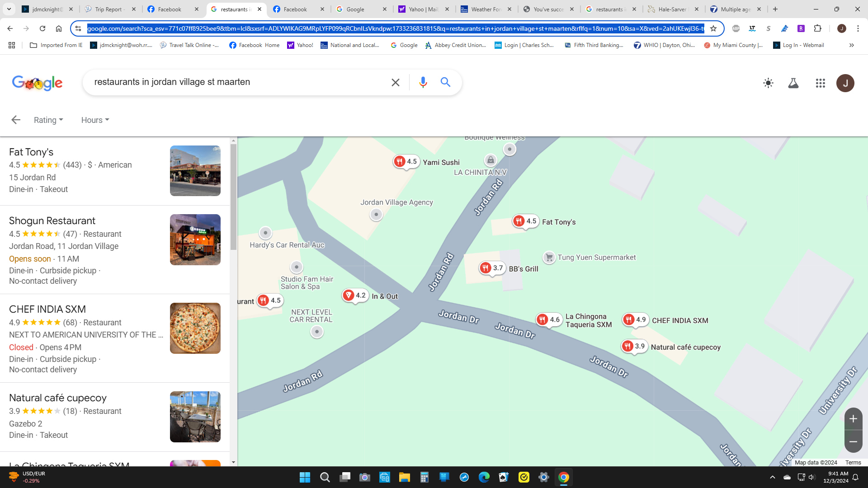View Natural café cupecoy patio photo
The height and width of the screenshot is (488, 868).
pos(195,417)
